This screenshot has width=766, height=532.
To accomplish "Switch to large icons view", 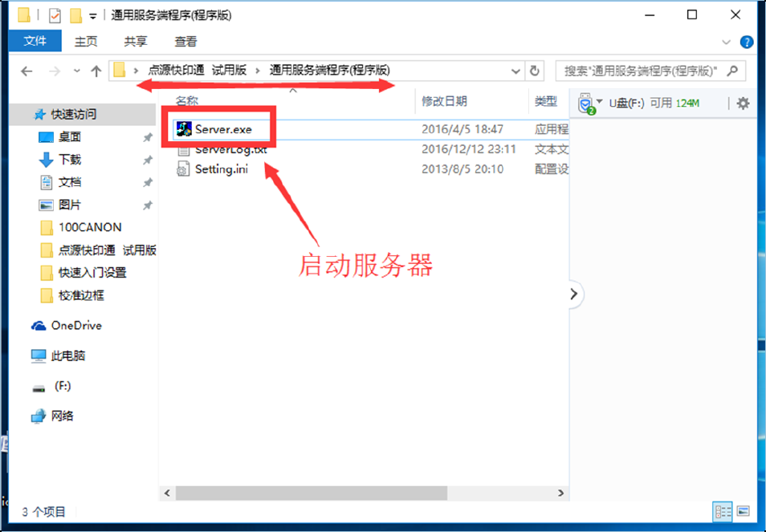I will tap(743, 511).
